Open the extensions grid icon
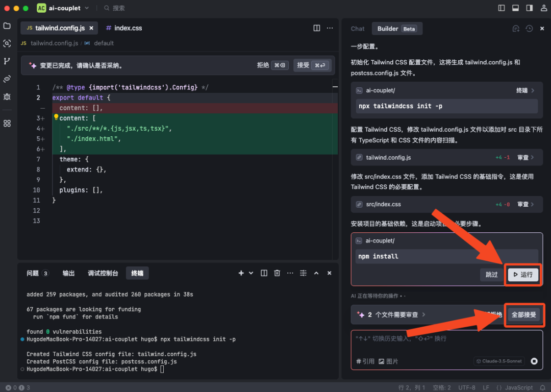This screenshot has height=392, width=551. 7,124
